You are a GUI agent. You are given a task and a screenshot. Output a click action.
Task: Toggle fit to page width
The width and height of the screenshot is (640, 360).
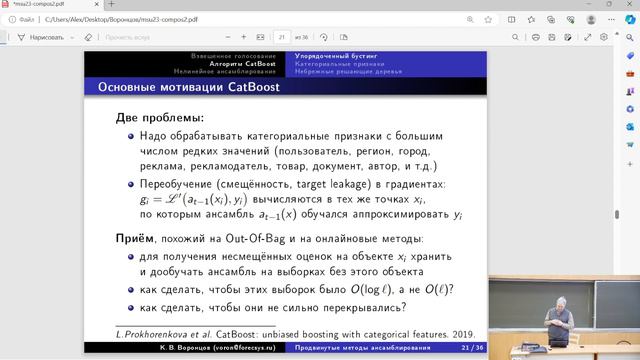coord(260,37)
